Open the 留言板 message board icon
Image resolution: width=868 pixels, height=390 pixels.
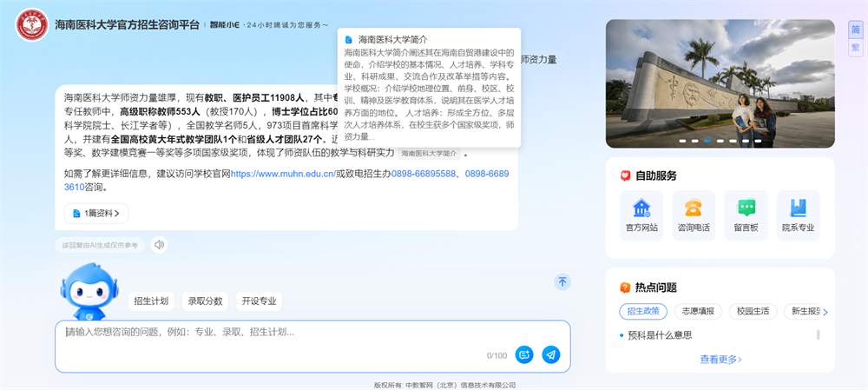(746, 215)
